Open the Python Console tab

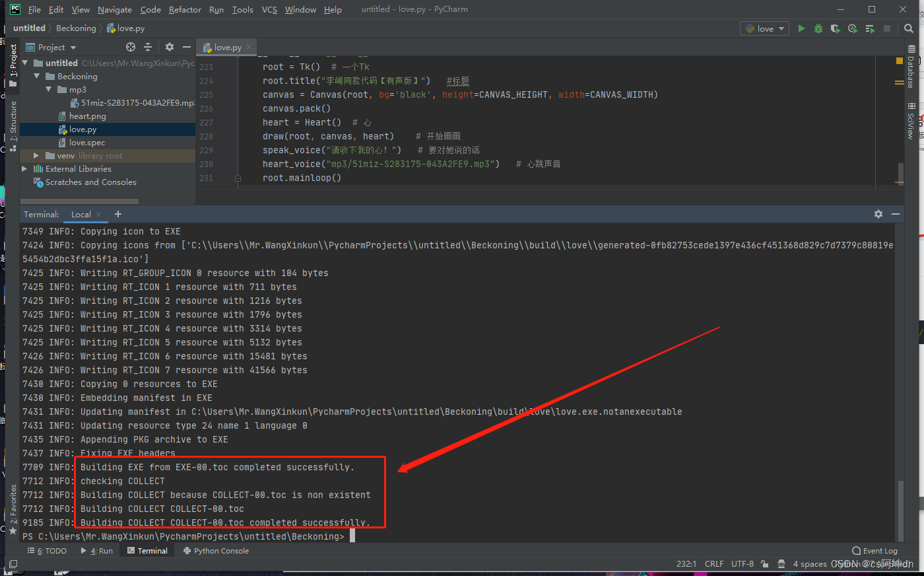pyautogui.click(x=216, y=551)
